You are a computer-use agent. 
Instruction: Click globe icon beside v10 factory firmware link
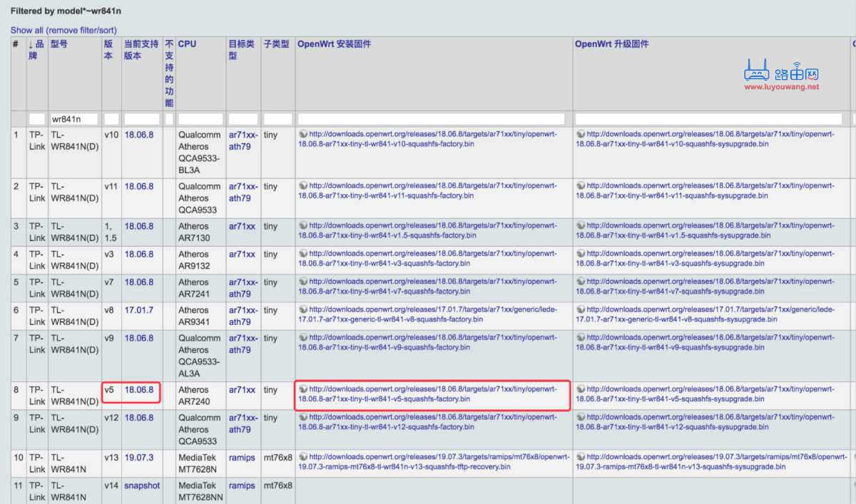pos(303,133)
